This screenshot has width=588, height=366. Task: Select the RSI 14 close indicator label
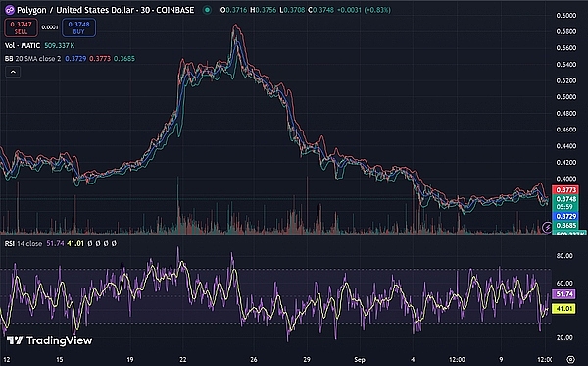pos(24,244)
